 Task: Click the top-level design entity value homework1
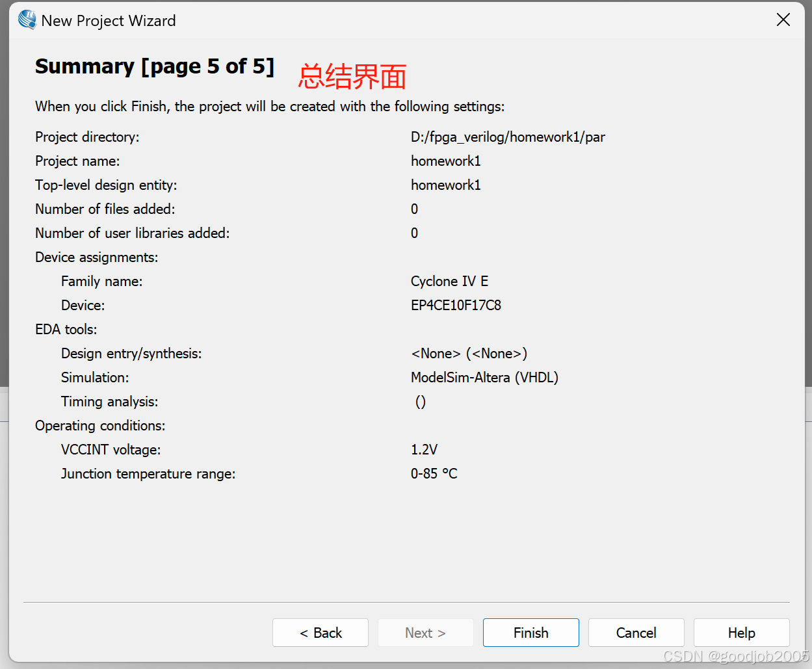(x=446, y=185)
